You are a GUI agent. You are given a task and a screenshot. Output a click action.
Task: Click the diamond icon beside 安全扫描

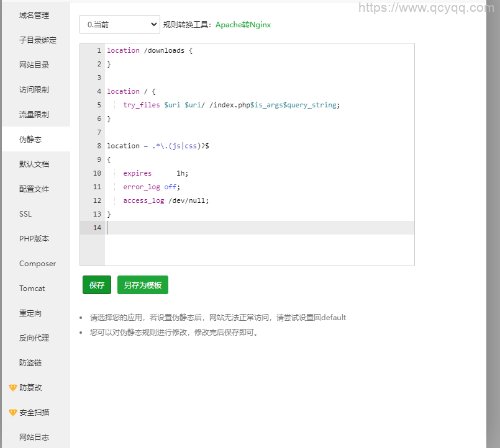12,413
